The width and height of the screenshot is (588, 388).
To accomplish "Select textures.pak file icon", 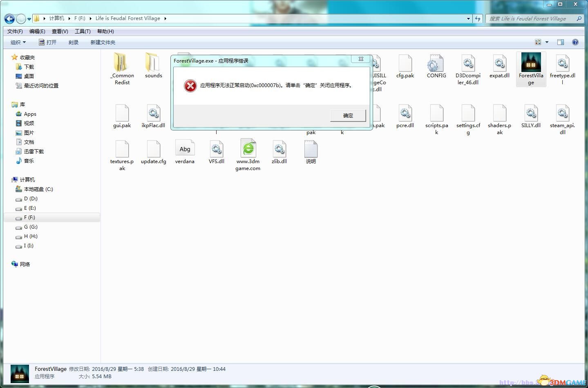I will pos(122,149).
